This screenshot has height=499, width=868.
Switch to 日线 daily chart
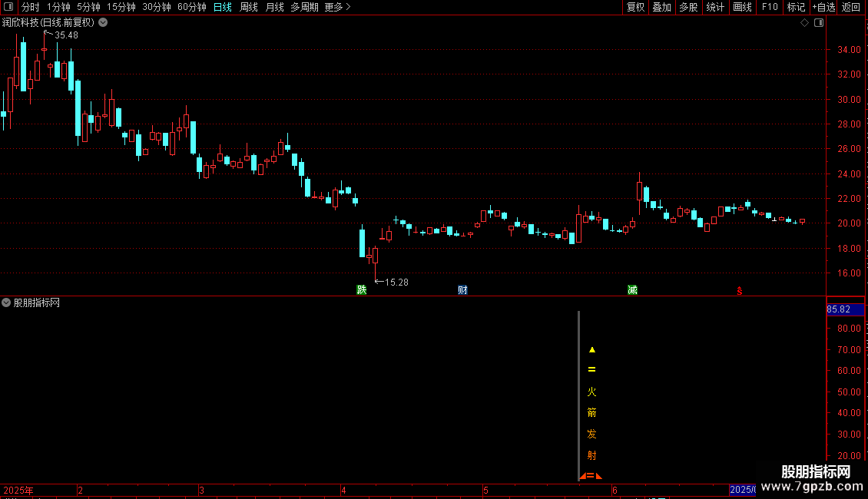[x=223, y=7]
